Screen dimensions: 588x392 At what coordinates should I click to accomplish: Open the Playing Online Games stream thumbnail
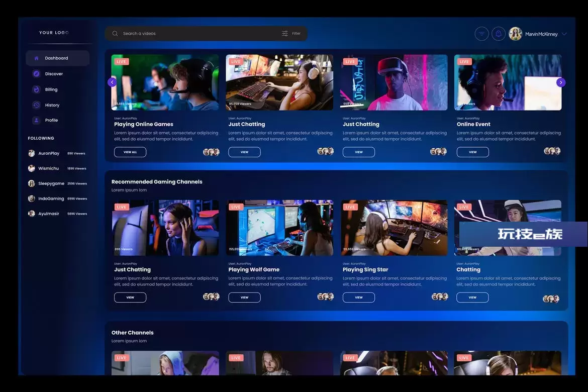tap(165, 82)
